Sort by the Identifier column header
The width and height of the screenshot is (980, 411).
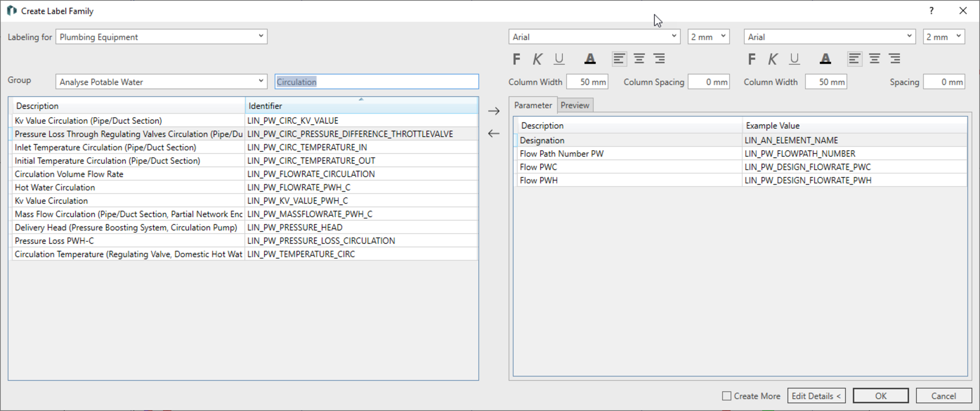[x=361, y=106]
